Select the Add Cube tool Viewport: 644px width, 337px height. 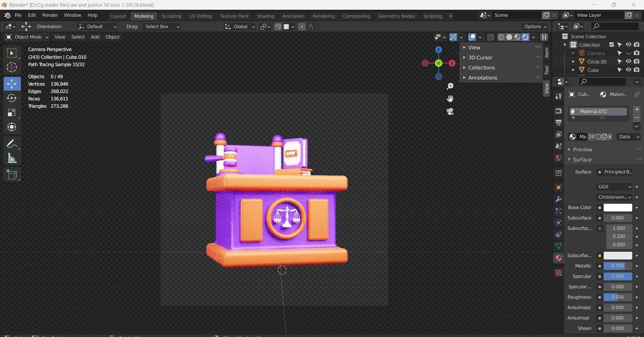pos(12,175)
